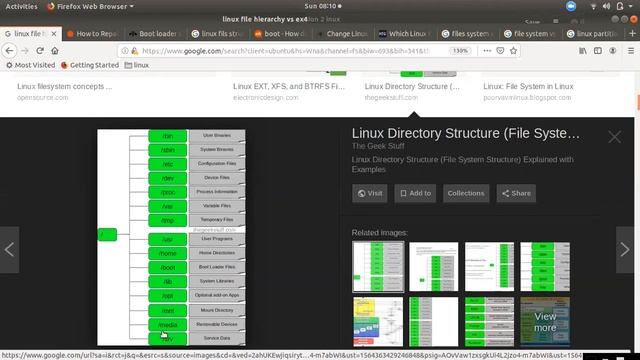The width and height of the screenshot is (640, 360).
Task: Open the fourth related image in top row
Action: click(545, 267)
